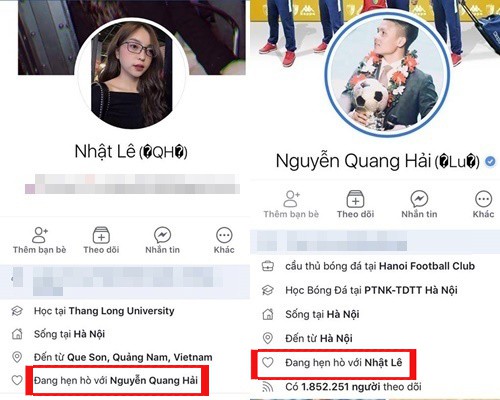Tap Thêm bạn bè on Nguyễn Quang Hải profile
Viewport: 500px width, 400px height.
(291, 204)
